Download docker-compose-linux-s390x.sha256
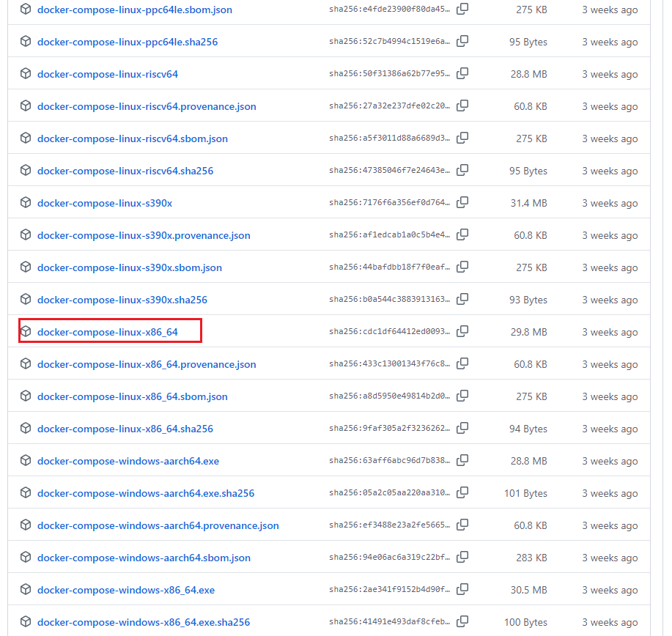This screenshot has height=636, width=672. pyautogui.click(x=122, y=300)
